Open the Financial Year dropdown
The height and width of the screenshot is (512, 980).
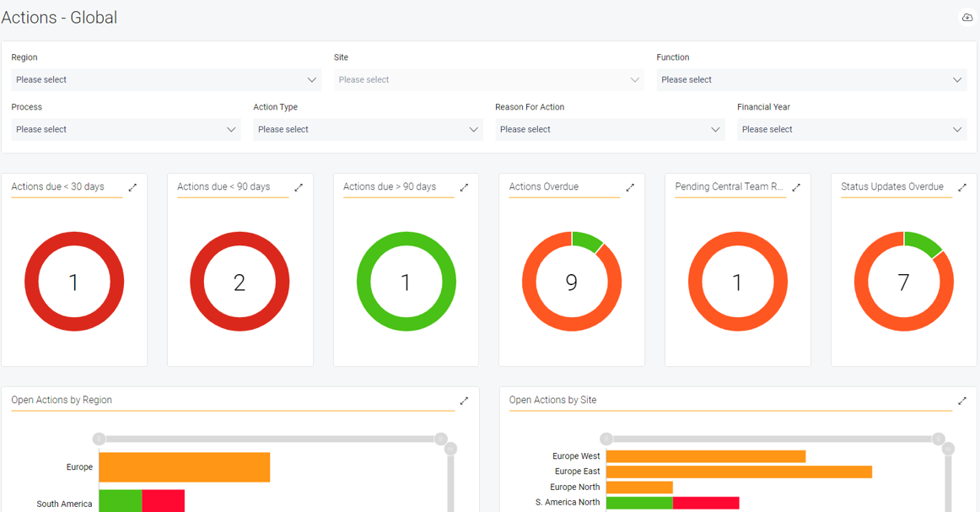pos(852,129)
